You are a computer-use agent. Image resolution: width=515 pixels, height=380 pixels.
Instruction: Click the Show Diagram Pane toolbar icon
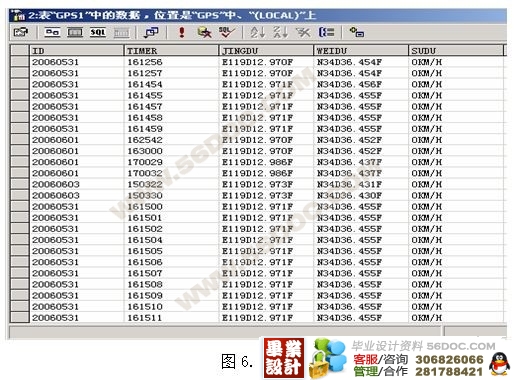[52, 32]
